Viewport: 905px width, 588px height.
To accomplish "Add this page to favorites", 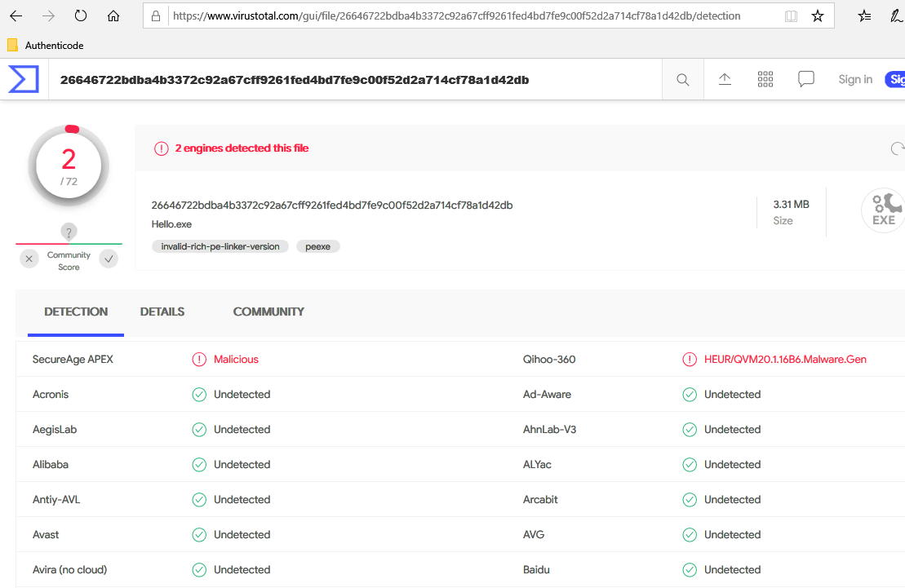I will pos(817,16).
